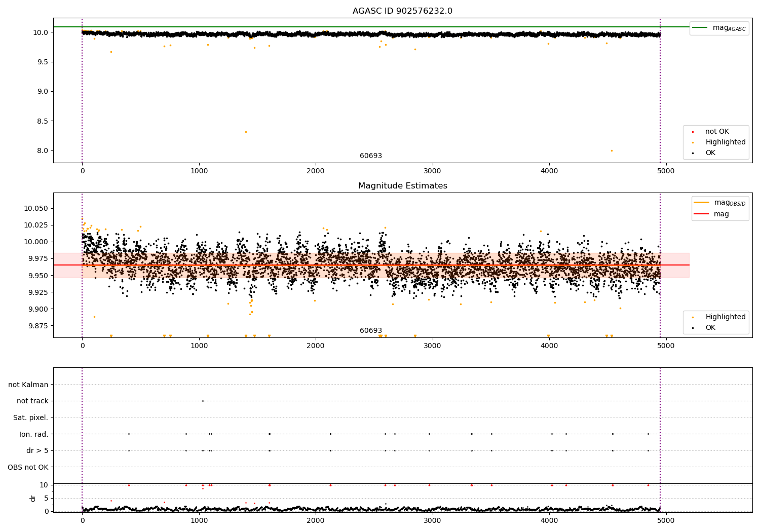This screenshot has height=532, width=760.
Task: Click the "10.000" y-tick label
Action: tap(36, 242)
